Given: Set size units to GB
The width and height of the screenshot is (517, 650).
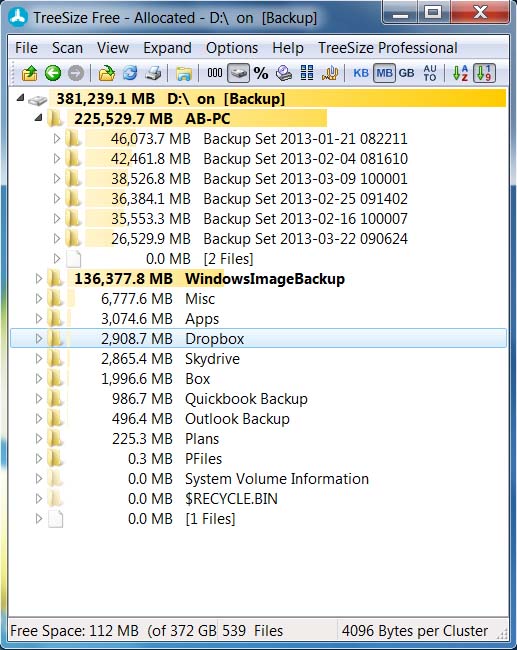Looking at the screenshot, I should (x=406, y=73).
